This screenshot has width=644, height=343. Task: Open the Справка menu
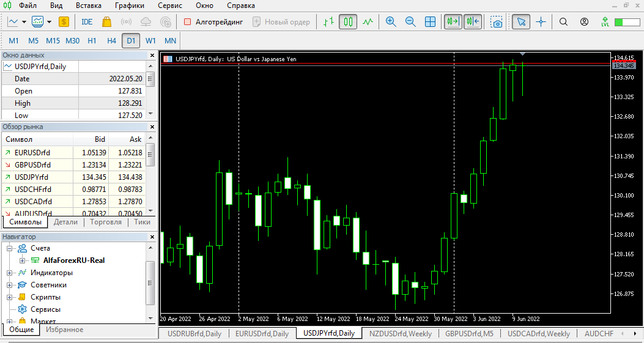[241, 6]
